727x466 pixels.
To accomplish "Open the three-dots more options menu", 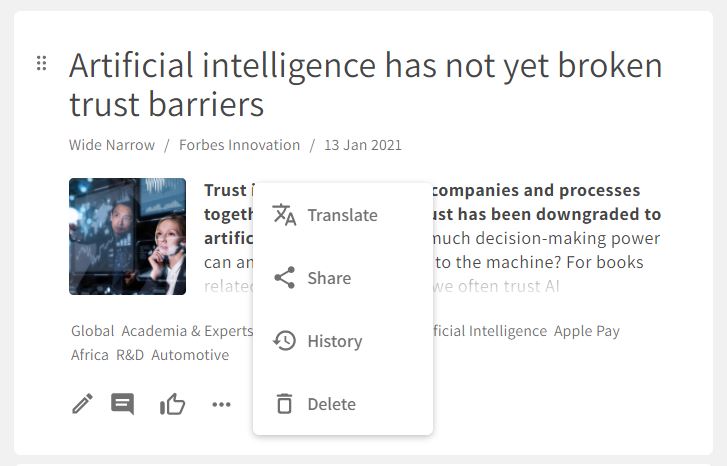I will pos(221,404).
